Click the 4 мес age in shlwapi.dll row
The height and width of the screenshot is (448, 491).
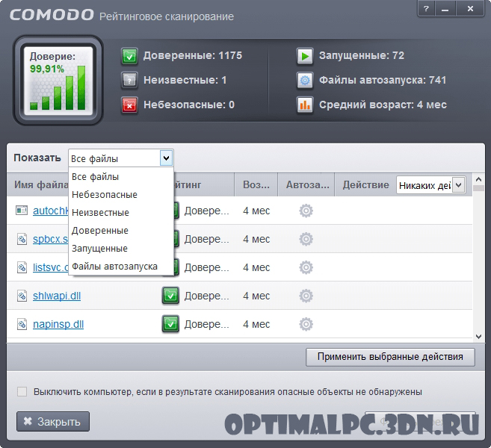point(256,296)
